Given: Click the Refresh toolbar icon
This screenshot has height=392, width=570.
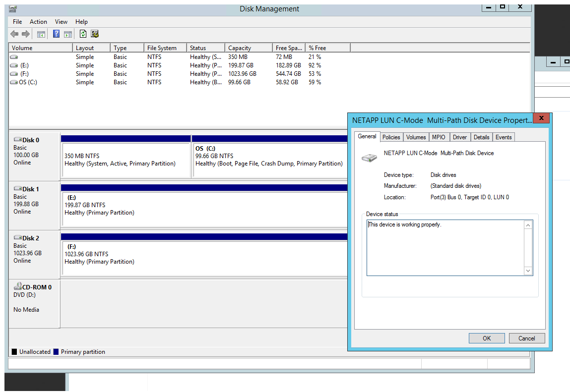Looking at the screenshot, I should coord(83,34).
